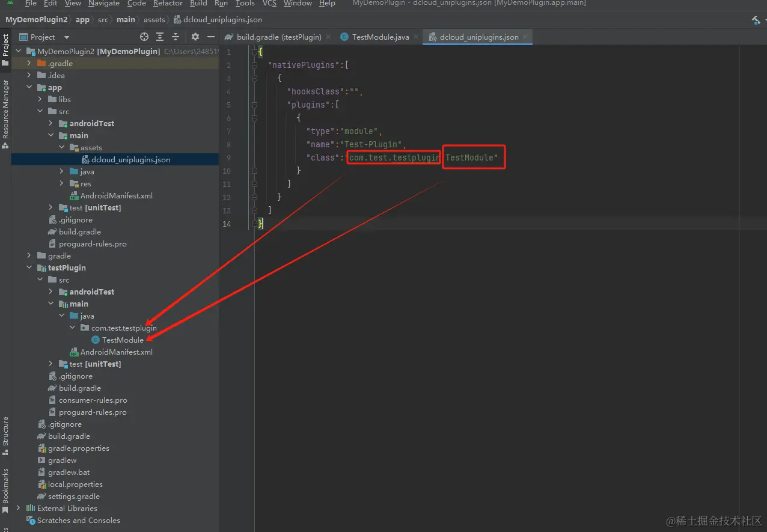Close the TestModule.java tab
The width and height of the screenshot is (767, 532).
pos(416,37)
